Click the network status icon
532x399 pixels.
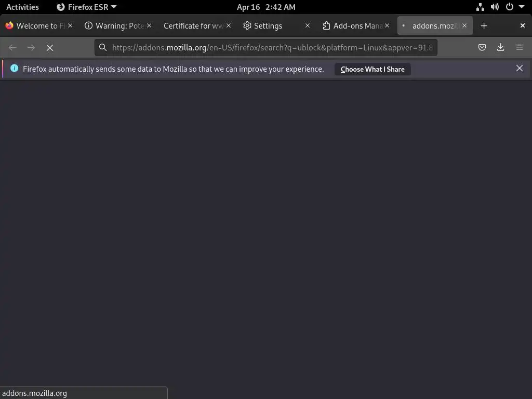tap(480, 7)
